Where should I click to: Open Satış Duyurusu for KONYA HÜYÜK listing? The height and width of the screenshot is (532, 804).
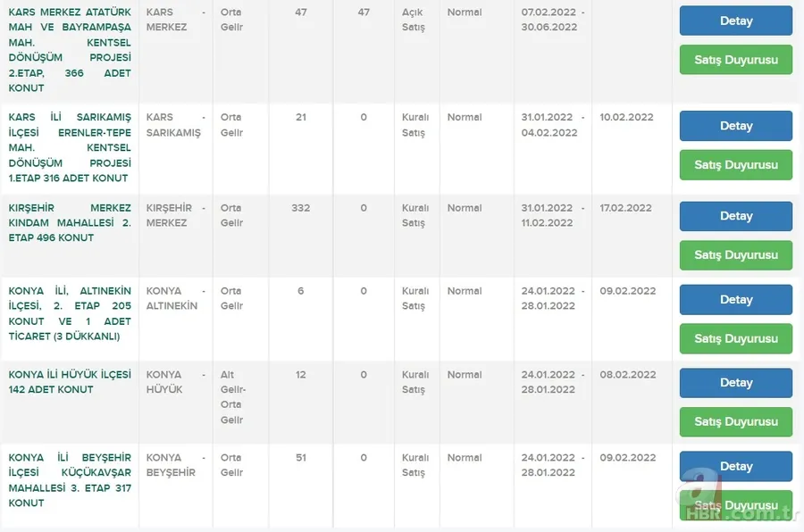pyautogui.click(x=735, y=421)
